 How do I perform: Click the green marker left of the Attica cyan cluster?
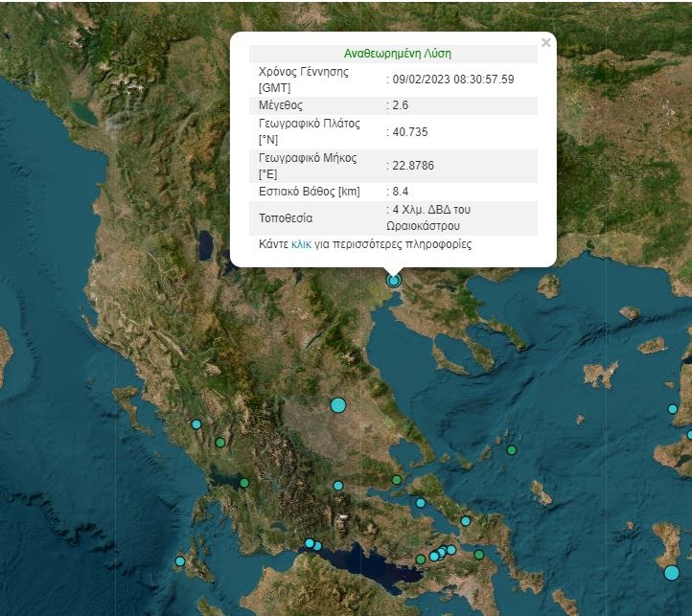pos(420,559)
